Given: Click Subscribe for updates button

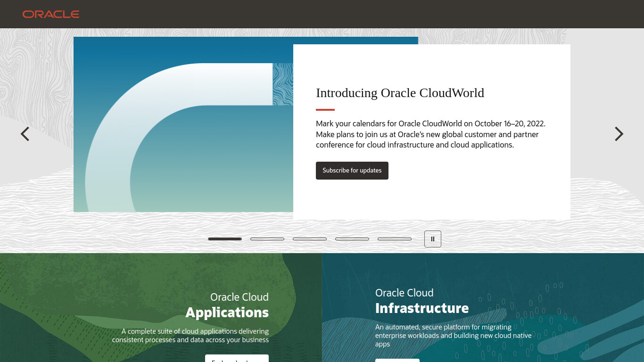Looking at the screenshot, I should tap(352, 171).
